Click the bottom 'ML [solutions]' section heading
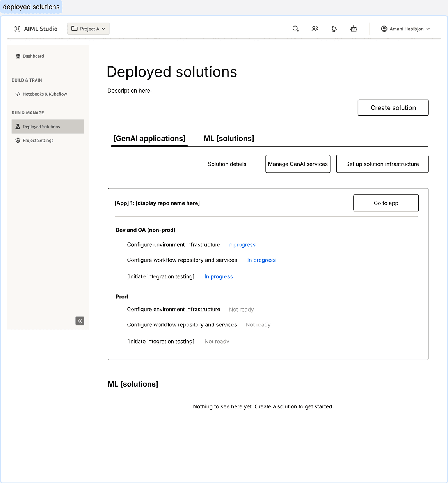 click(133, 384)
